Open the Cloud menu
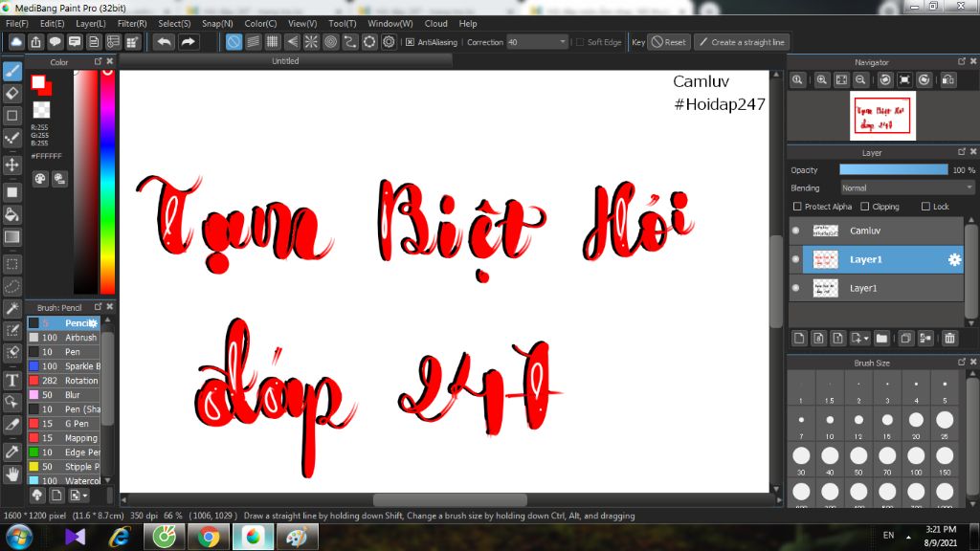 point(435,23)
